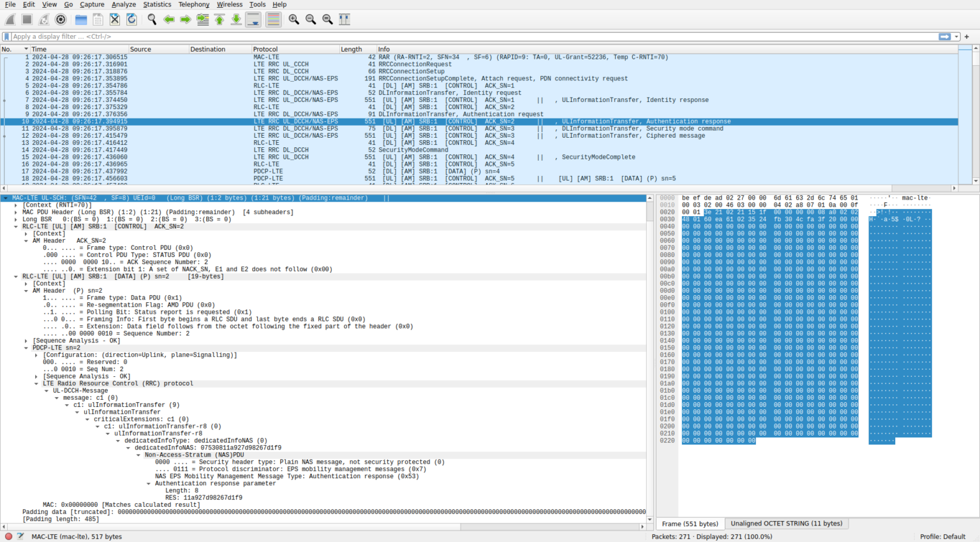980x542 pixels.
Task: Toggle auto-scroll during live capture
Action: pos(253,19)
